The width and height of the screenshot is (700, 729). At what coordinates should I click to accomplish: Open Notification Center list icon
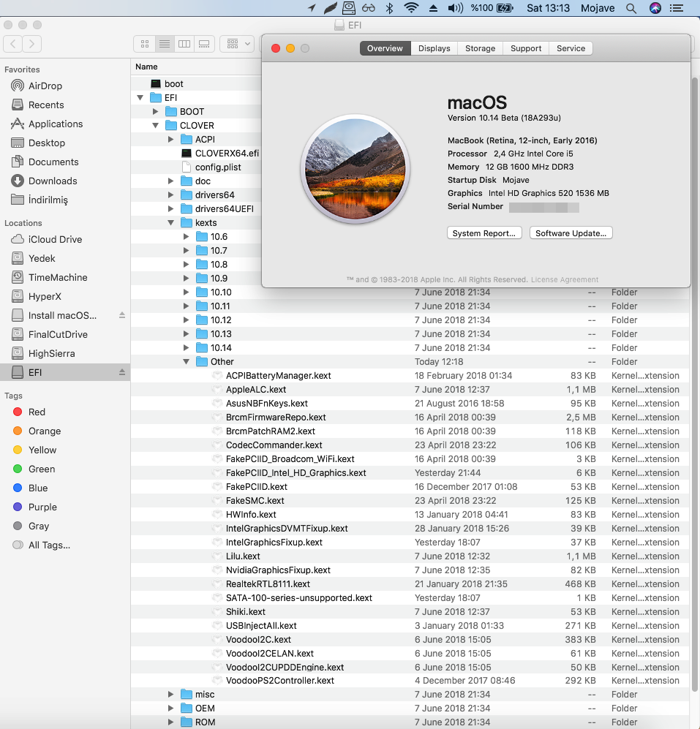(x=677, y=8)
